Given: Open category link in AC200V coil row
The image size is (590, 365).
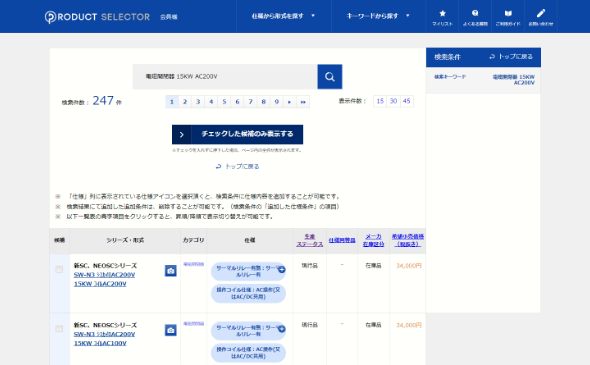Looking at the screenshot, I should point(193,264).
